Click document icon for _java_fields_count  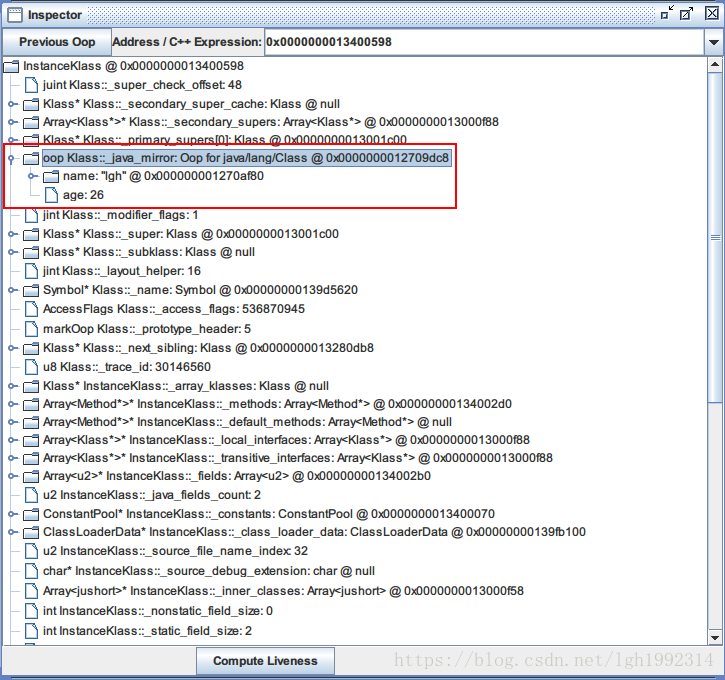click(31, 495)
